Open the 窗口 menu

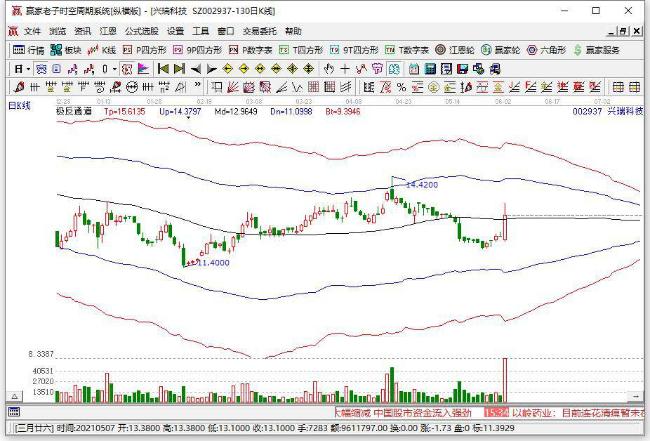(226, 32)
